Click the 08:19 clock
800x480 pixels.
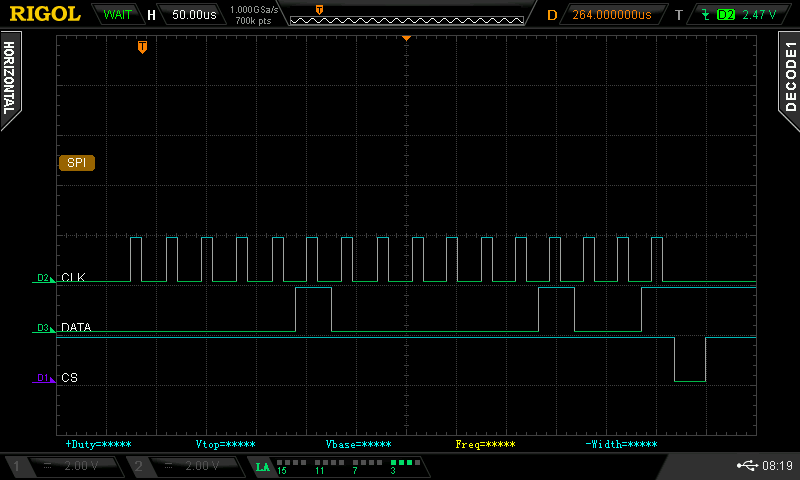[778, 466]
